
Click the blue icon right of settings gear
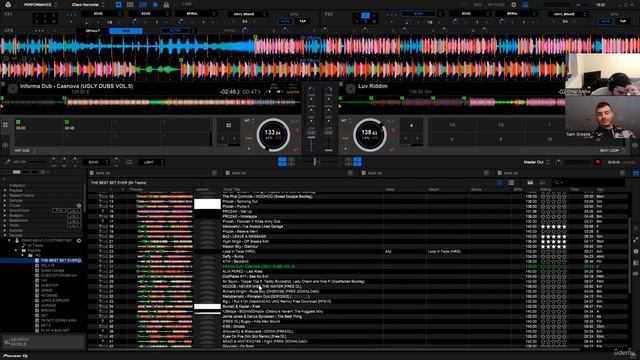(x=525, y=4)
